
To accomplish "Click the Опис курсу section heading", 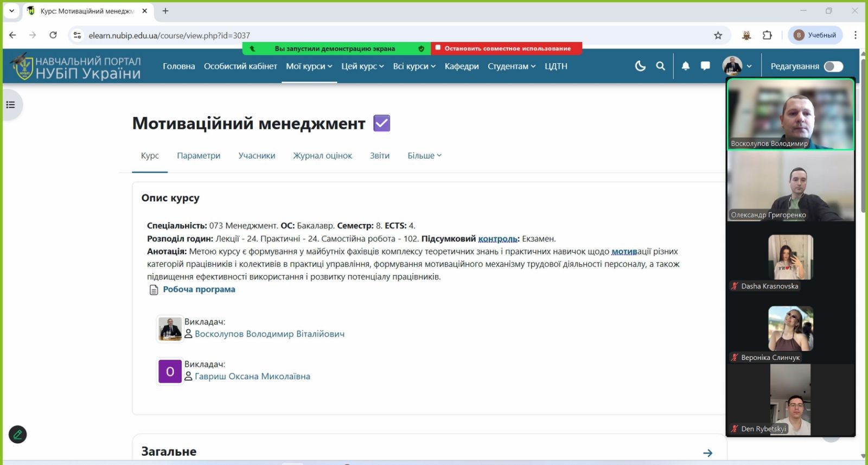I will point(170,198).
